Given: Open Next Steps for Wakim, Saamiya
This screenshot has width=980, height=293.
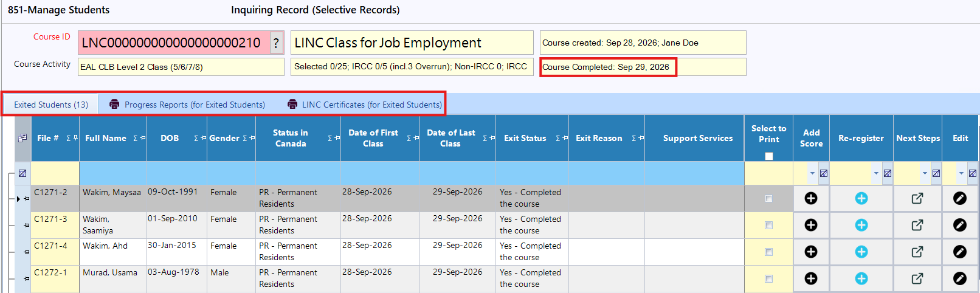Looking at the screenshot, I should click(917, 225).
